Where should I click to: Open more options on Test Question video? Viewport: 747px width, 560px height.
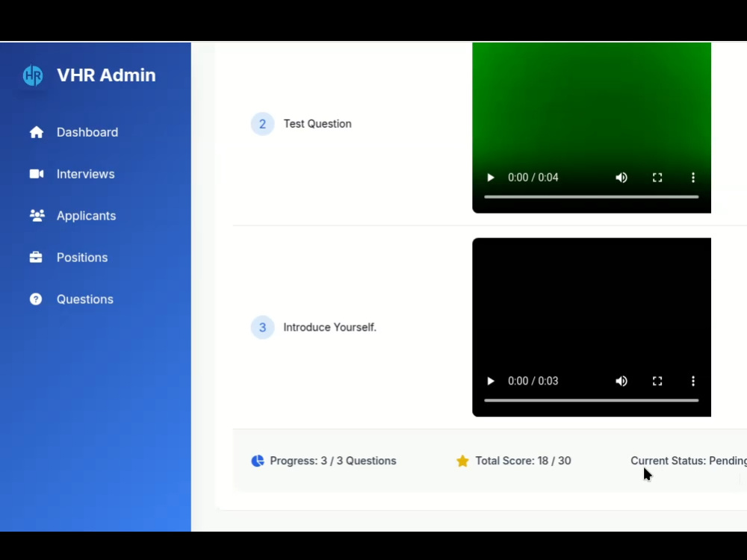coord(693,178)
